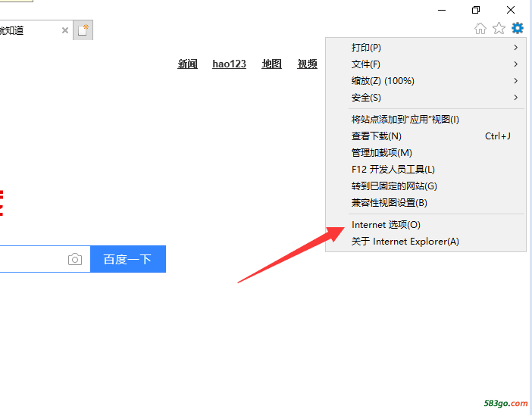Open the 视频 link
Viewport: 532px width, 415px height.
[x=307, y=64]
